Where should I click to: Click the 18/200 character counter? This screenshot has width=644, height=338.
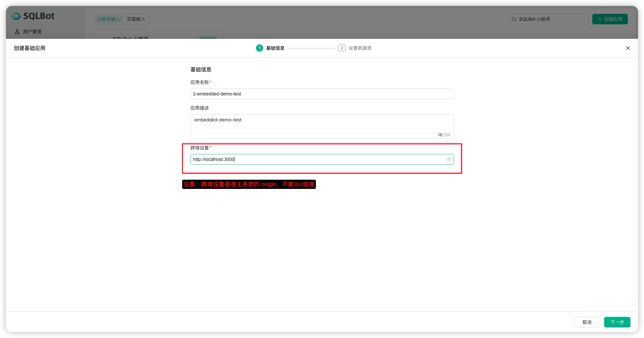coord(444,135)
